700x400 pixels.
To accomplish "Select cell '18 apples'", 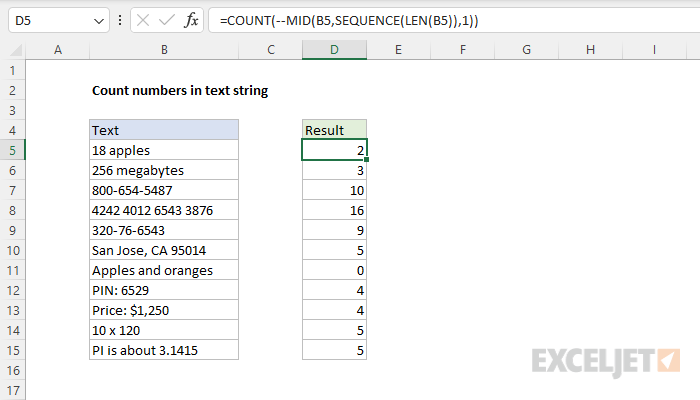I will coord(164,150).
